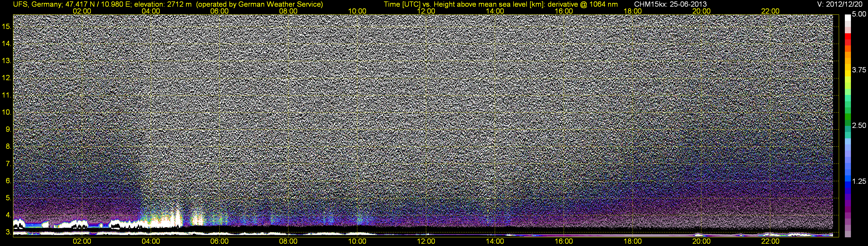
Task: Click the 13 km height axis label
Action: (7, 61)
